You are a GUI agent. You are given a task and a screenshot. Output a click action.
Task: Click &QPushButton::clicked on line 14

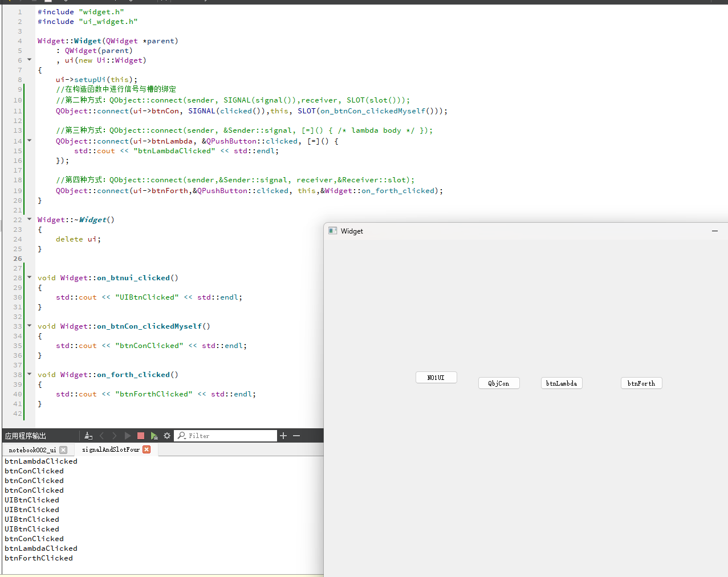point(250,141)
